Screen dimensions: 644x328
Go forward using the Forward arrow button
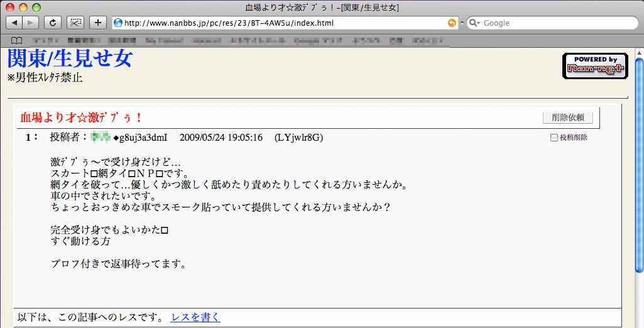coord(30,23)
